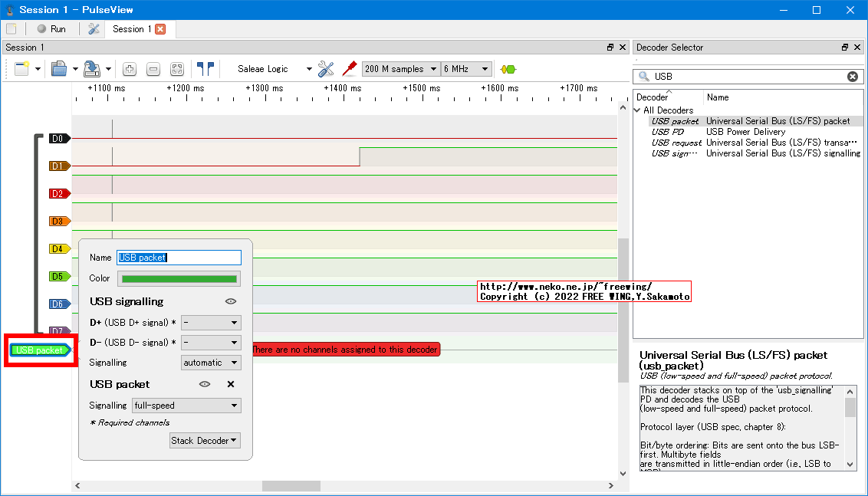Select the D6 channel label

click(x=59, y=304)
